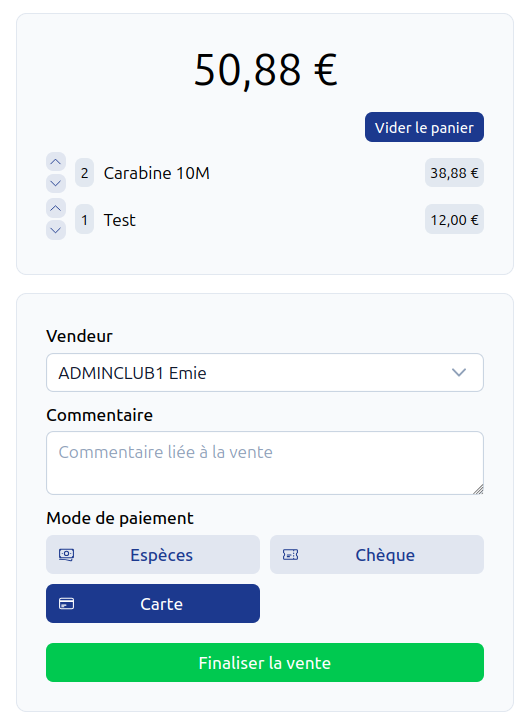
Task: Click Finaliser la vente button
Action: (x=265, y=663)
